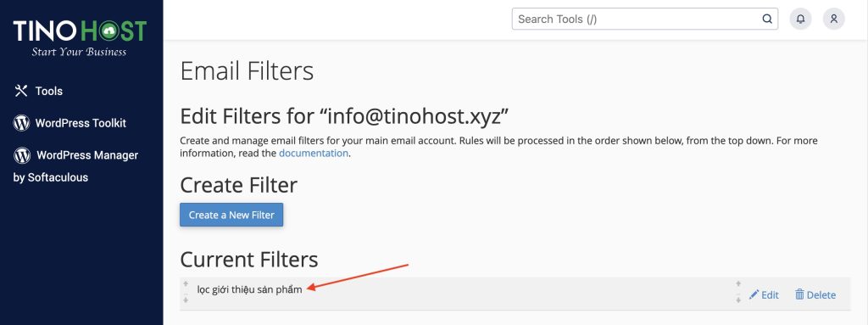Open WordPress Manager by Softaculous
This screenshot has height=325, width=868.
coord(75,165)
